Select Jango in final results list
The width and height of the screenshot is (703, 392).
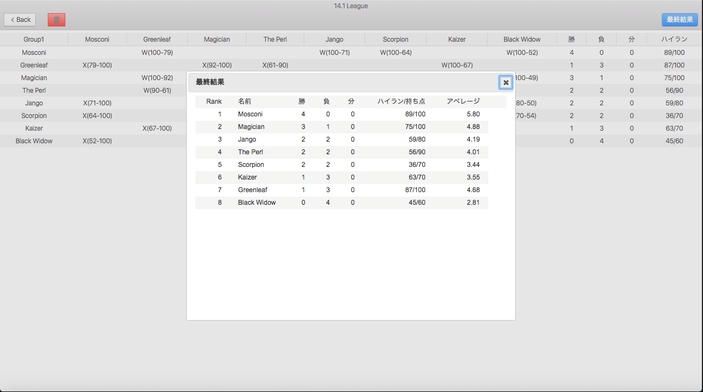pyautogui.click(x=247, y=139)
